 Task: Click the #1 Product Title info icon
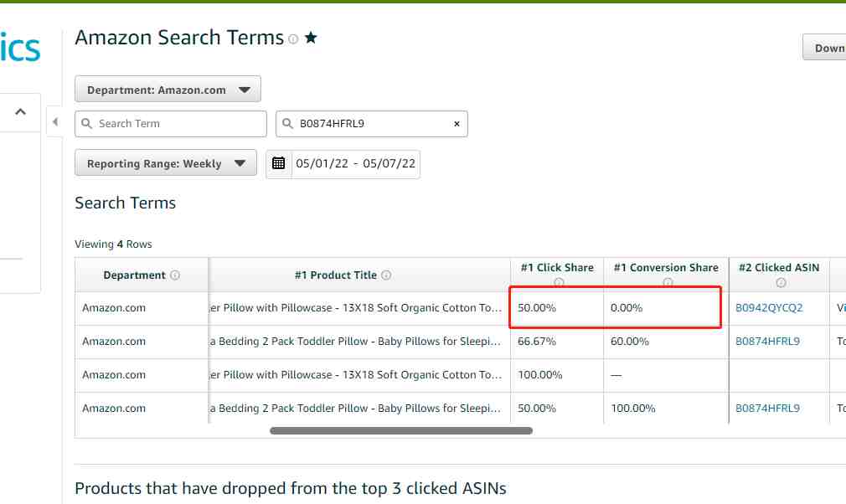point(386,275)
